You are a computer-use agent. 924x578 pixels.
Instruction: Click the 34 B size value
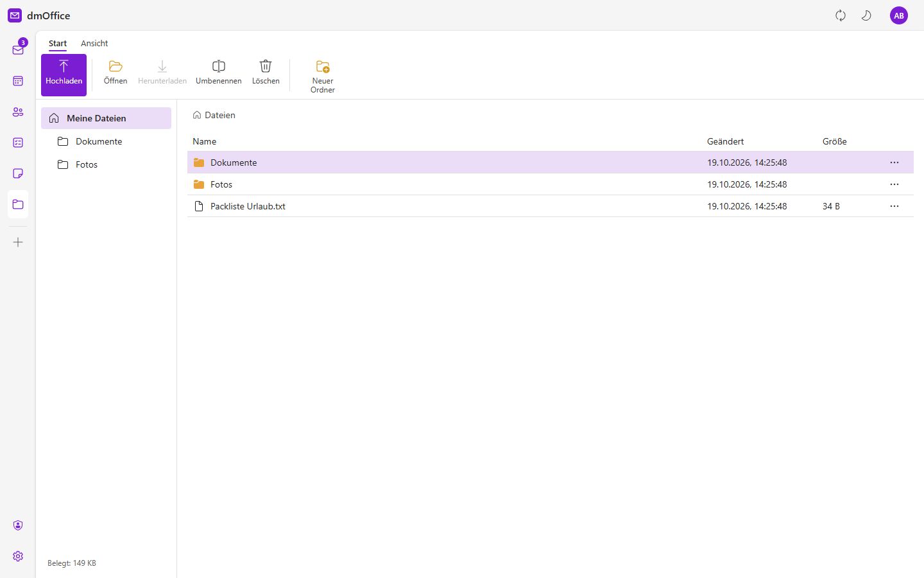[x=831, y=206]
